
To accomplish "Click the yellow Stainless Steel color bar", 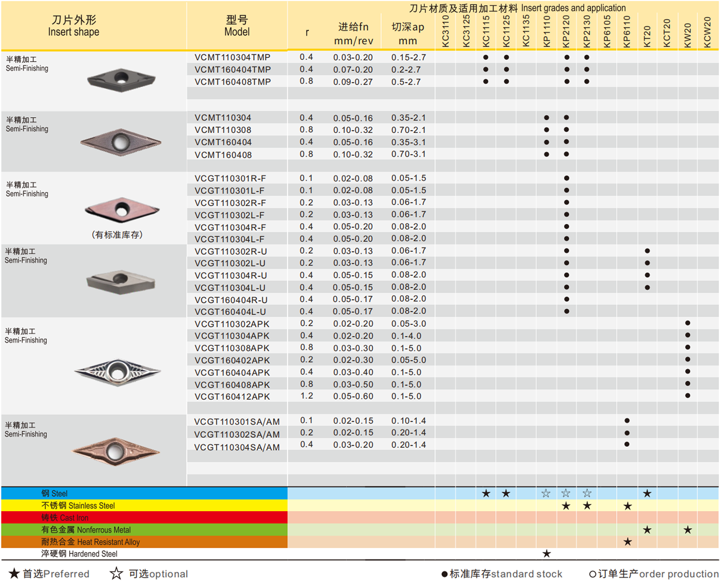I will point(144,505).
